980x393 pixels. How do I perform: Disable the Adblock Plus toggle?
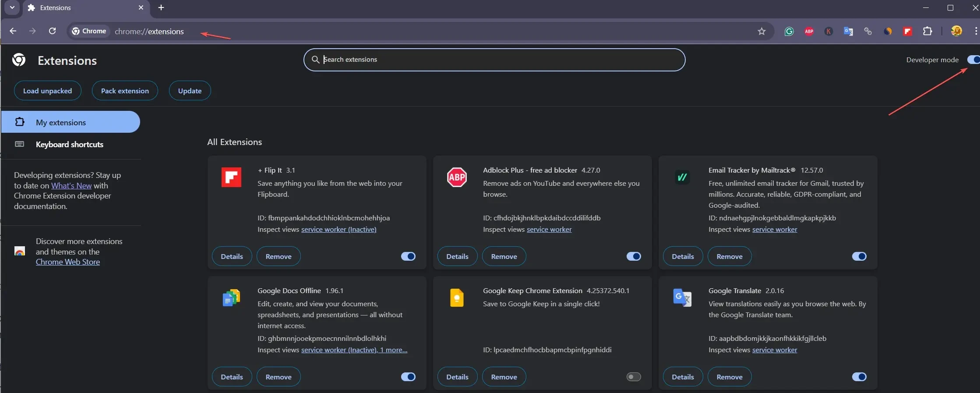[x=634, y=256]
